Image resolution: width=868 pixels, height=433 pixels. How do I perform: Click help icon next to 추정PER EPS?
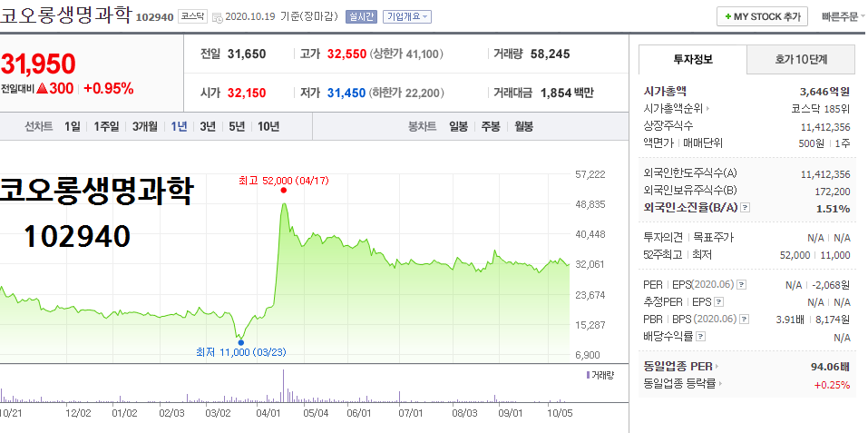[x=718, y=302]
